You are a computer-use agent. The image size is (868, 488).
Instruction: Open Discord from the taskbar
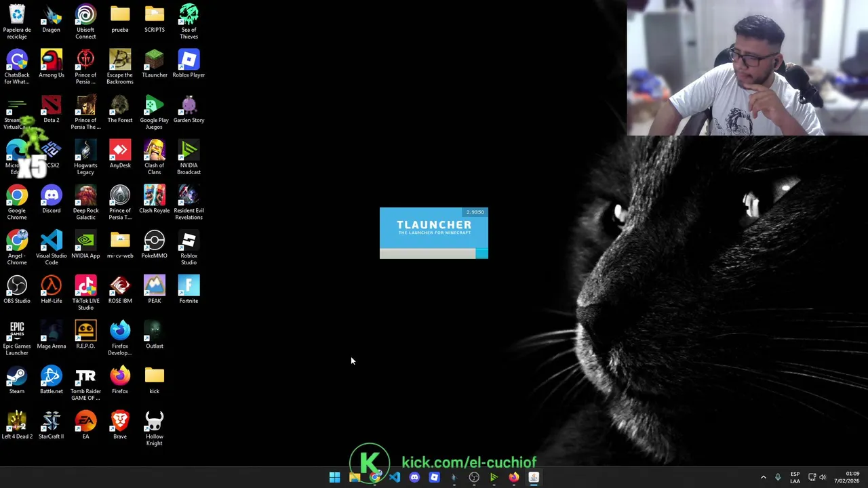tap(414, 477)
